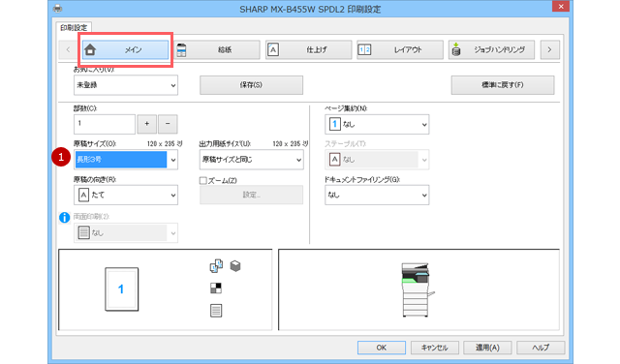
Task: Click the 部数 copies input field
Action: (105, 124)
